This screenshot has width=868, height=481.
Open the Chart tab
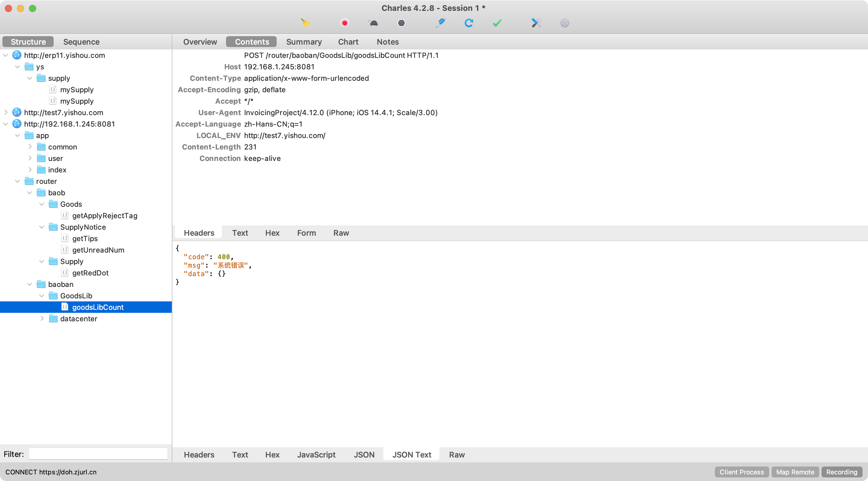tap(348, 42)
